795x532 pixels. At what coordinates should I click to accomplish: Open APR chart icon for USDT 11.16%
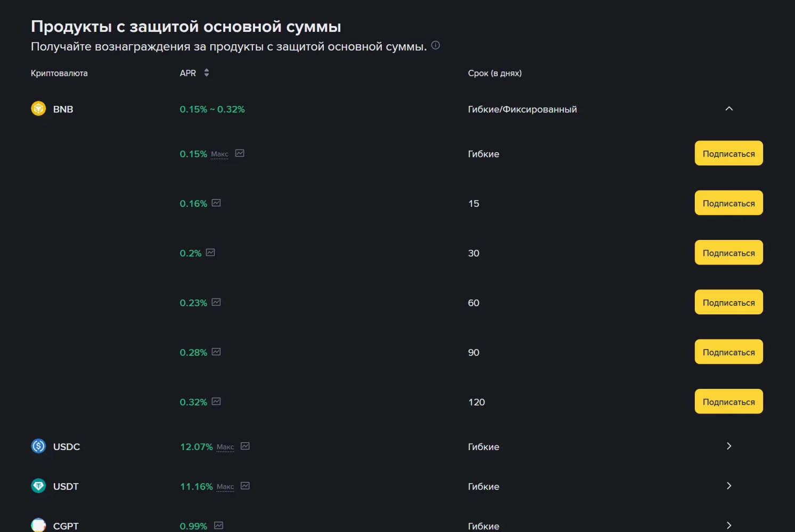coord(245,486)
